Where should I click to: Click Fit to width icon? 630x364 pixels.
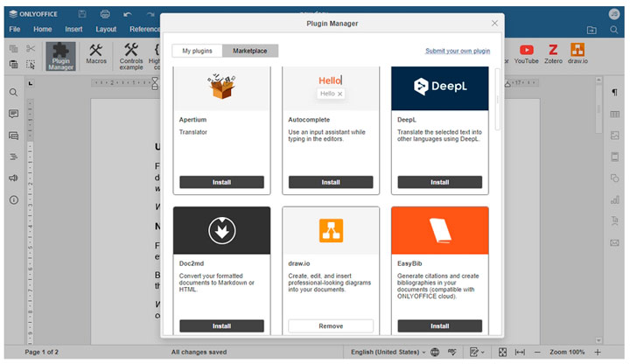pyautogui.click(x=520, y=352)
